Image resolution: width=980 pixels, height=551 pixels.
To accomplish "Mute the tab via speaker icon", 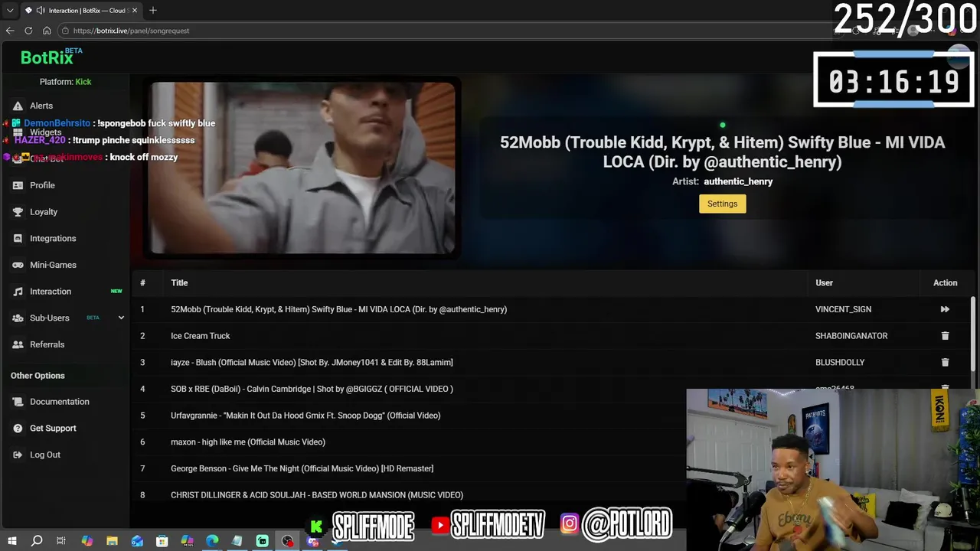I will [x=40, y=10].
